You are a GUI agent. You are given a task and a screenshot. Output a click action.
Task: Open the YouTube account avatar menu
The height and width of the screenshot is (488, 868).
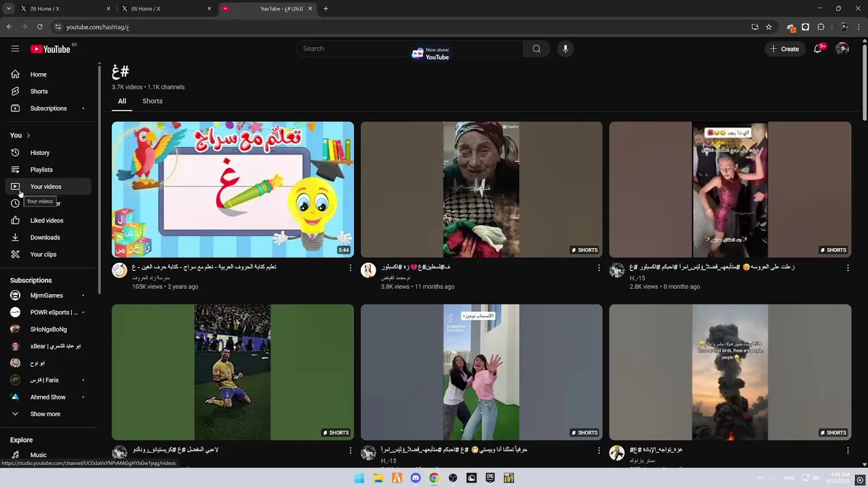(x=842, y=49)
